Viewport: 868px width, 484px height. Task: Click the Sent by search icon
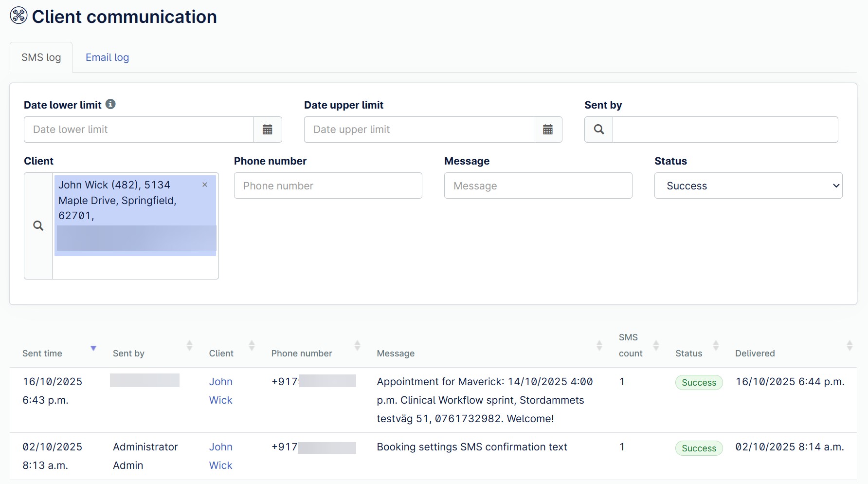pos(599,130)
